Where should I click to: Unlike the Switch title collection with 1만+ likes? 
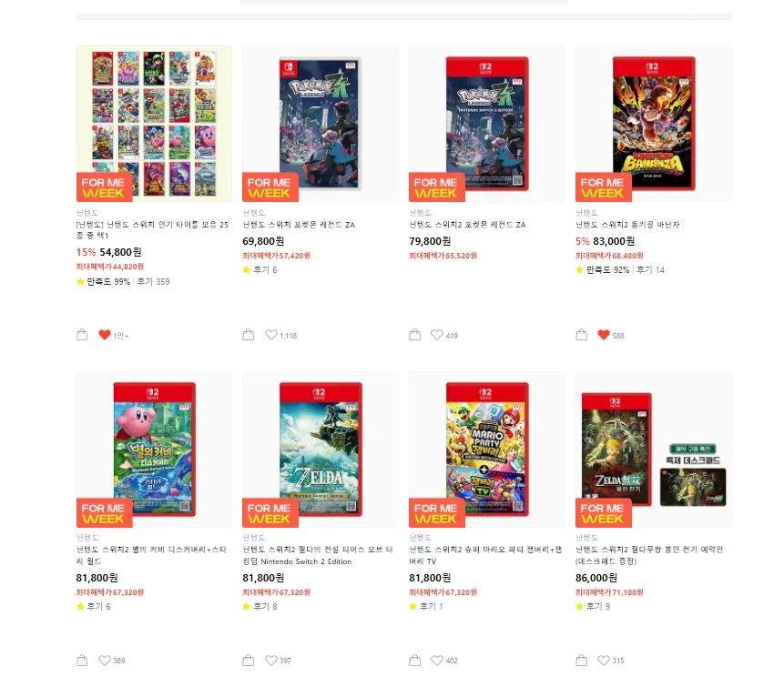[104, 335]
